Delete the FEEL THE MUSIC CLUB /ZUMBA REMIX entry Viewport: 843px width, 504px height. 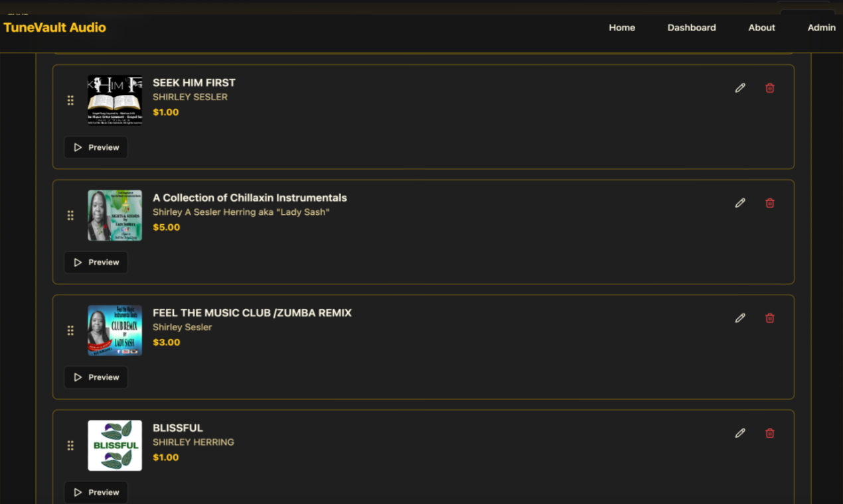click(x=769, y=318)
